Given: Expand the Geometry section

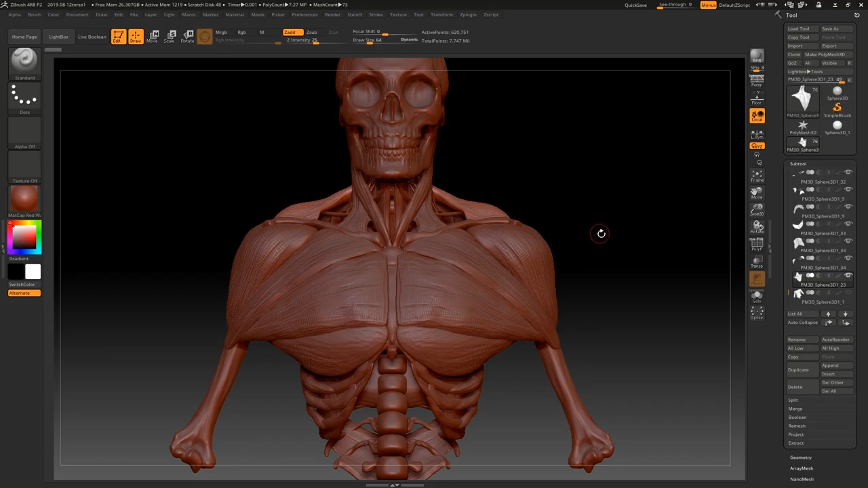Looking at the screenshot, I should (801, 457).
